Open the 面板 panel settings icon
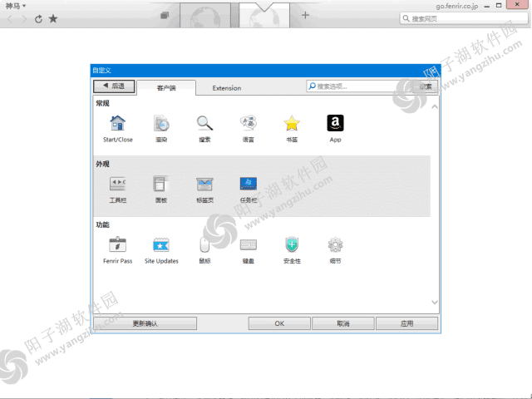 click(x=161, y=184)
